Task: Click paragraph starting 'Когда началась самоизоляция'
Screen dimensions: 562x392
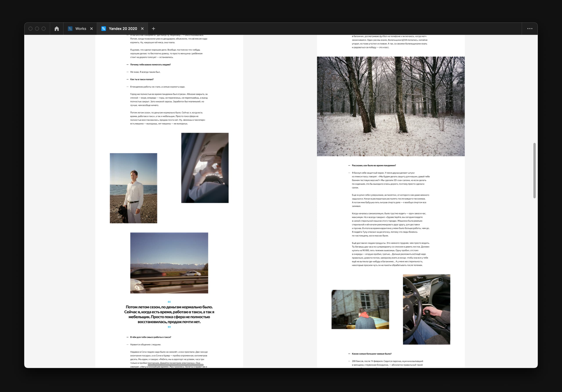Action: [x=391, y=224]
